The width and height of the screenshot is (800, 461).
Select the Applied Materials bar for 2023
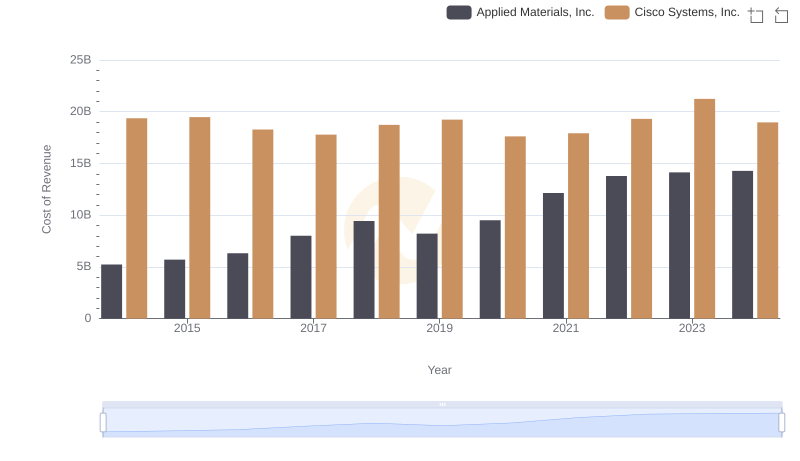(679, 245)
